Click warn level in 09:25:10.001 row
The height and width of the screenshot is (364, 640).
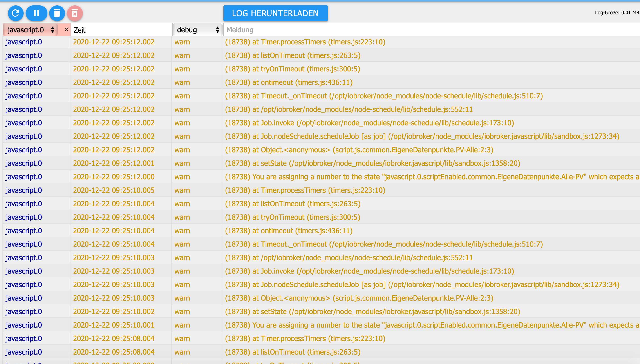182,325
